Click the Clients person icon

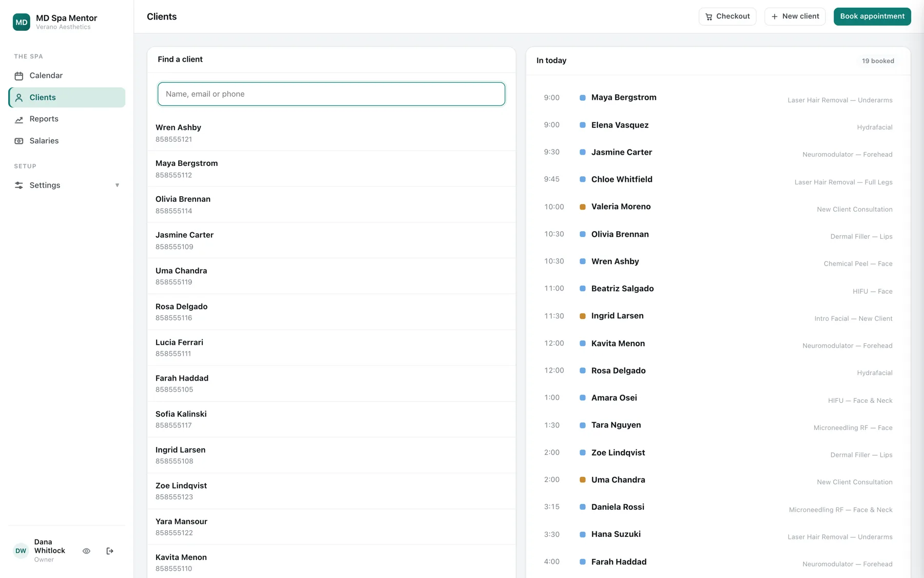[19, 98]
